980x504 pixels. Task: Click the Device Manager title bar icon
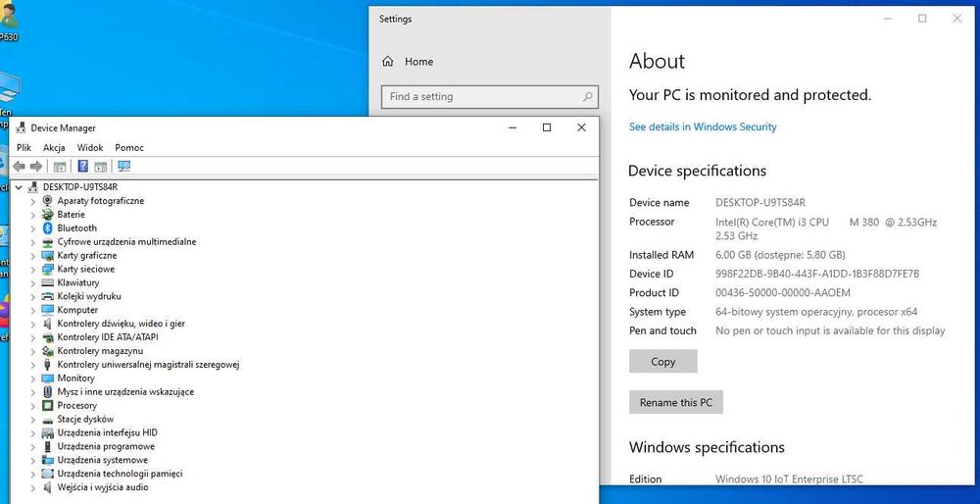pyautogui.click(x=21, y=127)
